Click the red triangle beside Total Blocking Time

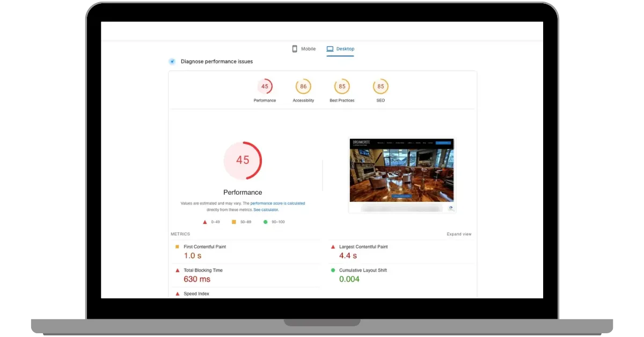(x=177, y=270)
